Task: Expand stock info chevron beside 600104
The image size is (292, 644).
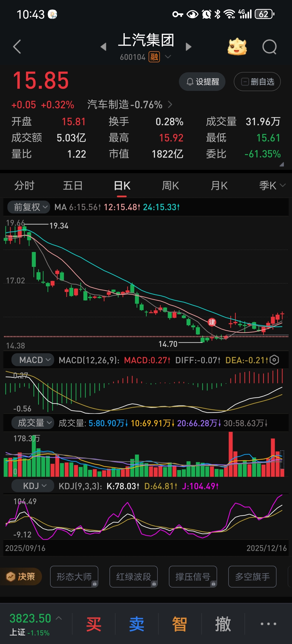Action: [168, 57]
